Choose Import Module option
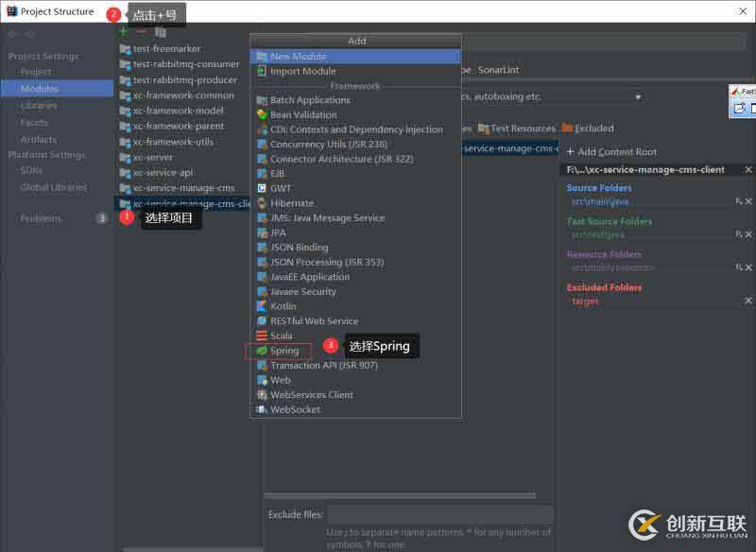 tap(355, 71)
